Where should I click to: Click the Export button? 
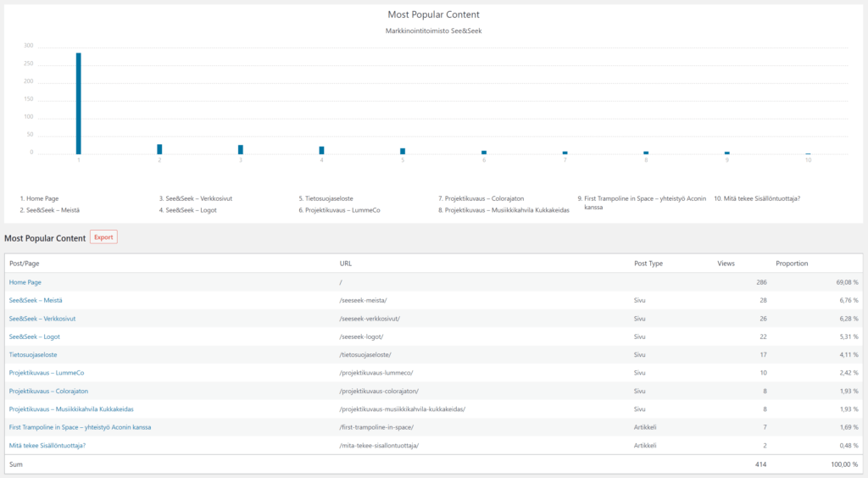(103, 237)
